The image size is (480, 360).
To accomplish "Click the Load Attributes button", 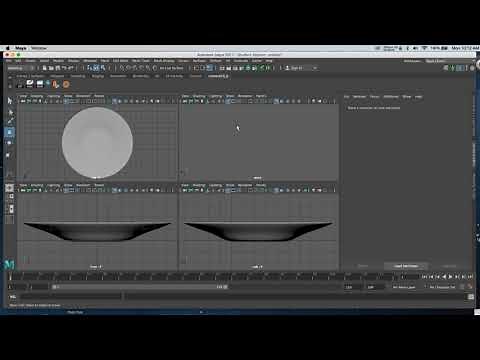I will point(406,266).
